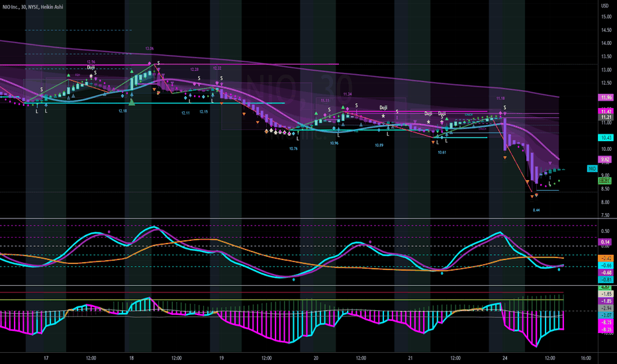This screenshot has width=617, height=364.
Task: Click the 12.56 high label
Action: pos(91,62)
